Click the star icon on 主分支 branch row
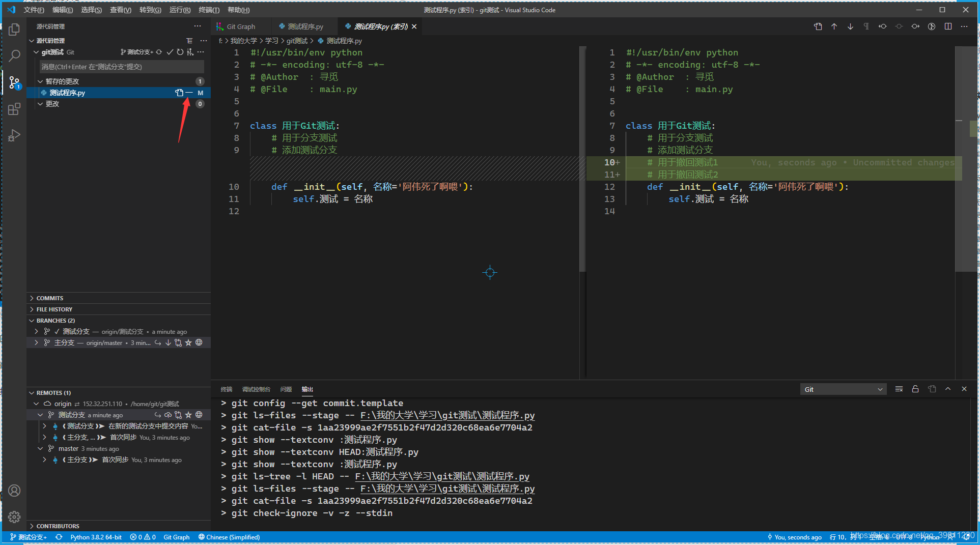Image resolution: width=980 pixels, height=545 pixels. click(x=188, y=342)
